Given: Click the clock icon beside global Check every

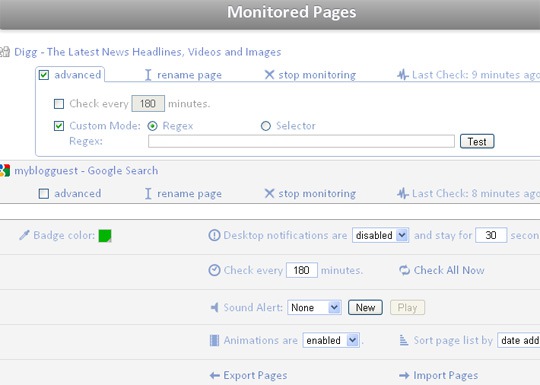Looking at the screenshot, I should tap(214, 270).
